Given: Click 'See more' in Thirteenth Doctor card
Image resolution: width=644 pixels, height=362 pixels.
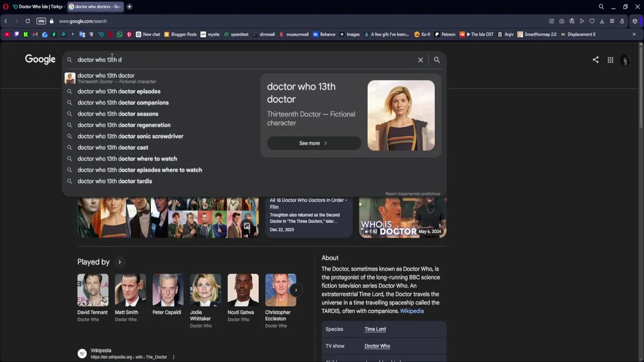Looking at the screenshot, I should click(x=314, y=143).
